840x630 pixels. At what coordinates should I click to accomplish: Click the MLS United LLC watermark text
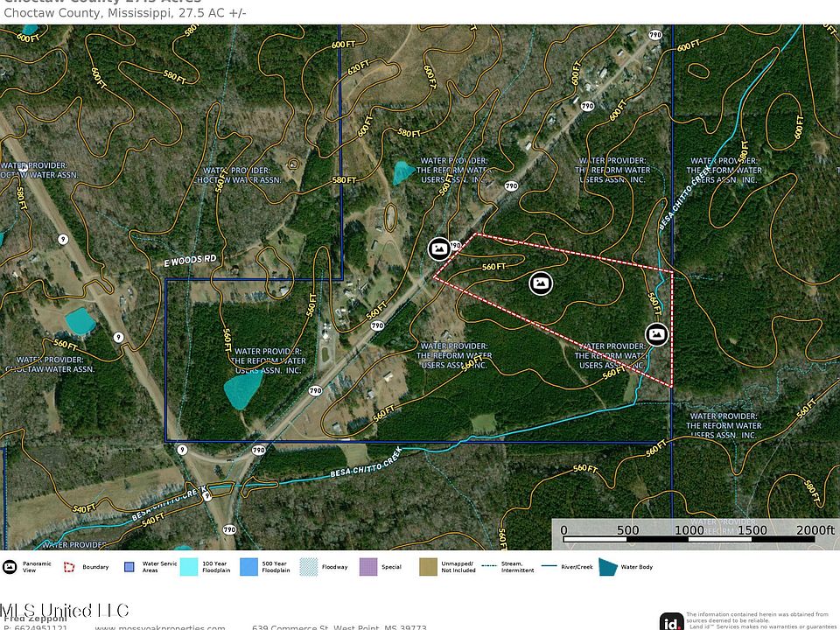(x=64, y=610)
